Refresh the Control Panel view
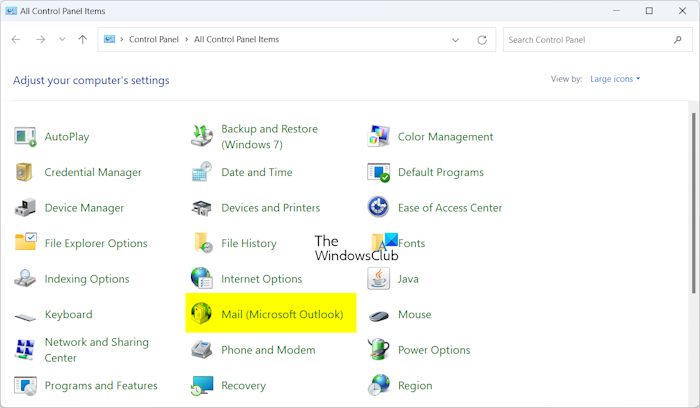The width and height of the screenshot is (700, 408). point(482,40)
